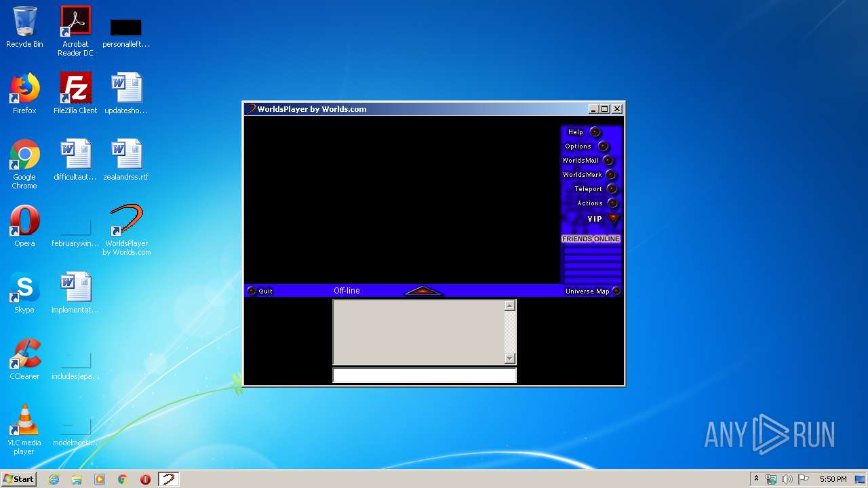Click the chat scrollbar up arrow

pyautogui.click(x=510, y=306)
